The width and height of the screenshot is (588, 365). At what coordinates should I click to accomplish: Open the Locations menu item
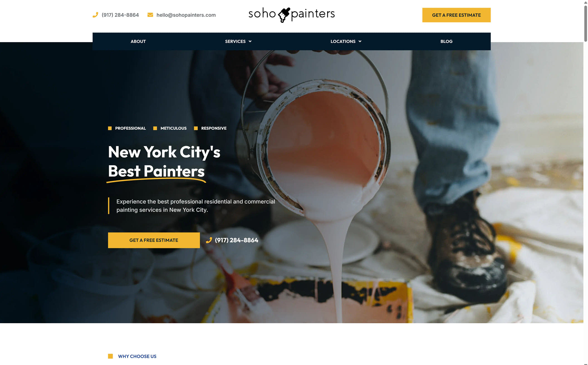[343, 41]
